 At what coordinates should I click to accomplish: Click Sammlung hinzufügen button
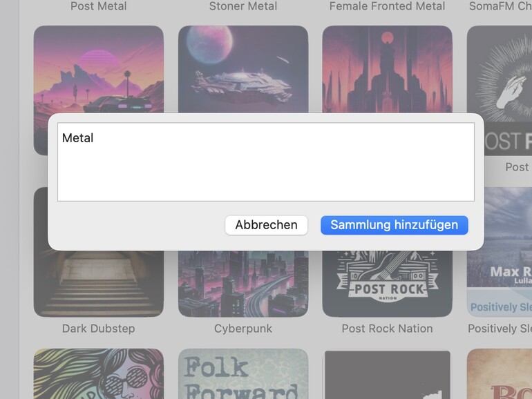(395, 225)
